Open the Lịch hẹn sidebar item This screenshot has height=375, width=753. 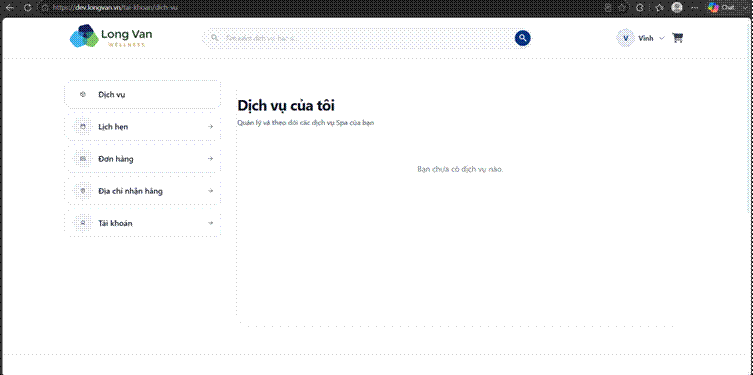pyautogui.click(x=143, y=127)
